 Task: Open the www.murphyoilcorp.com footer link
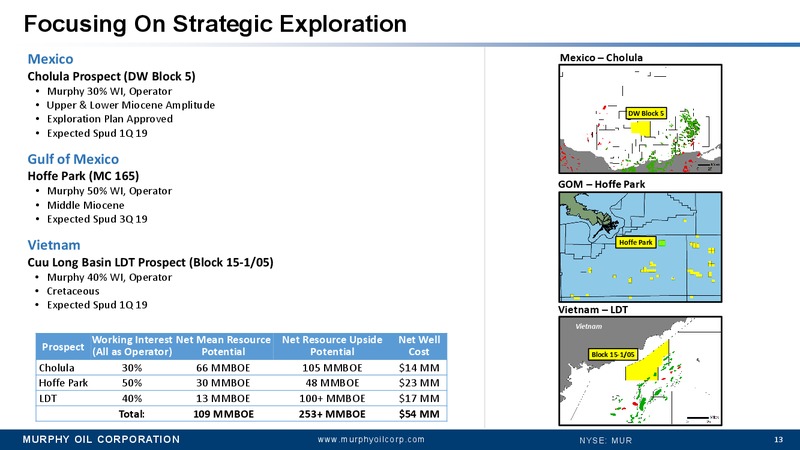click(x=371, y=439)
